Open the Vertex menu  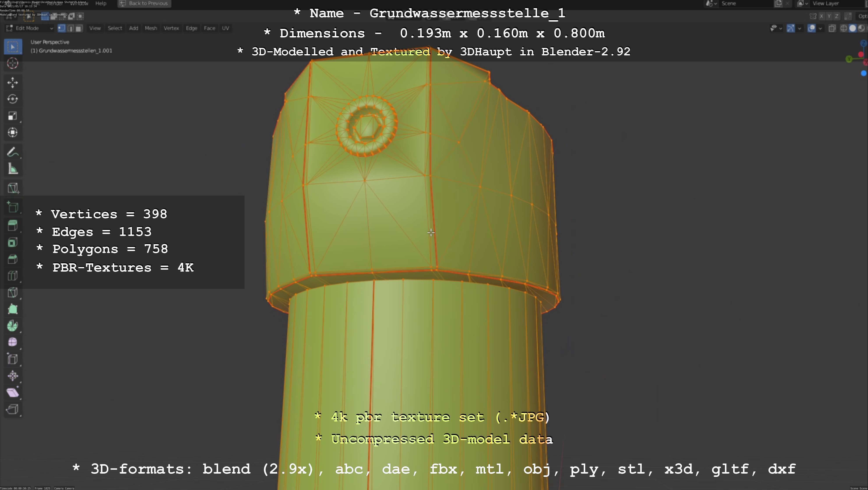[171, 28]
